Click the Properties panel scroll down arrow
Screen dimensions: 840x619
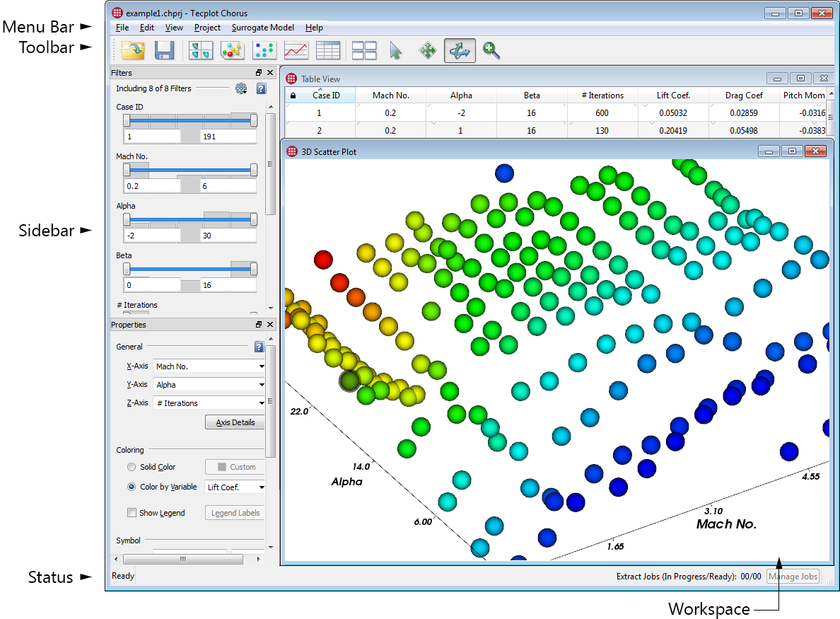pos(271,547)
